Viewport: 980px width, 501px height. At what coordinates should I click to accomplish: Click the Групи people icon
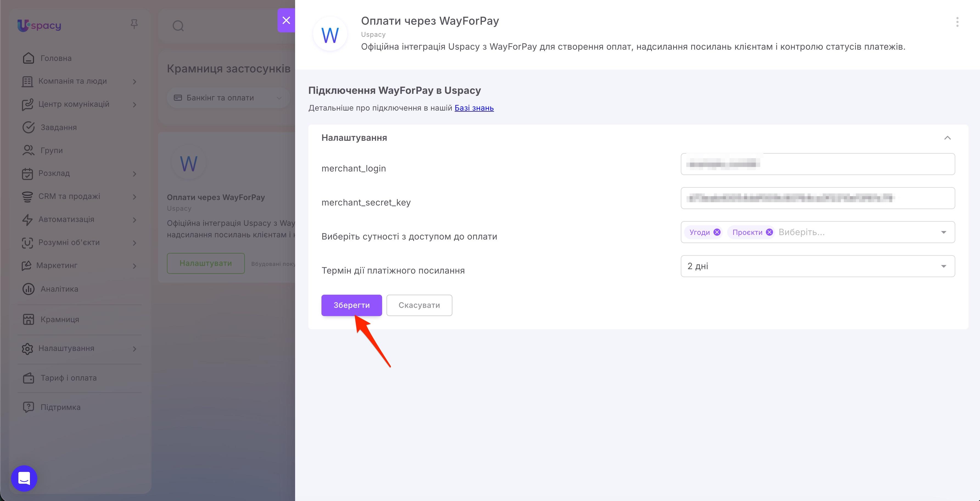[28, 151]
